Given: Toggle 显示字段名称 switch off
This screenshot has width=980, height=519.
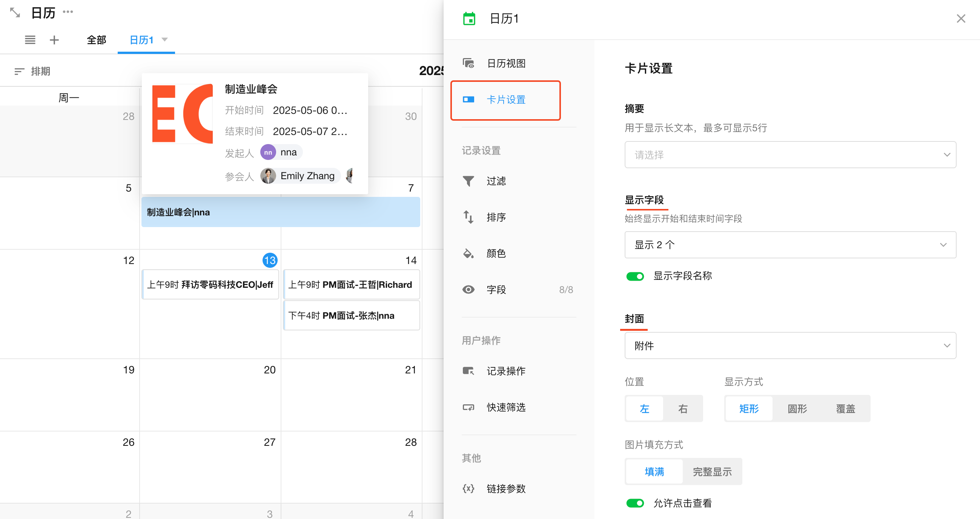Looking at the screenshot, I should [634, 276].
